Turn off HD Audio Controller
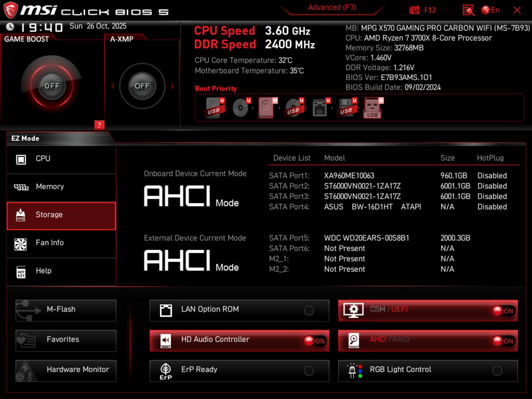 (x=314, y=341)
